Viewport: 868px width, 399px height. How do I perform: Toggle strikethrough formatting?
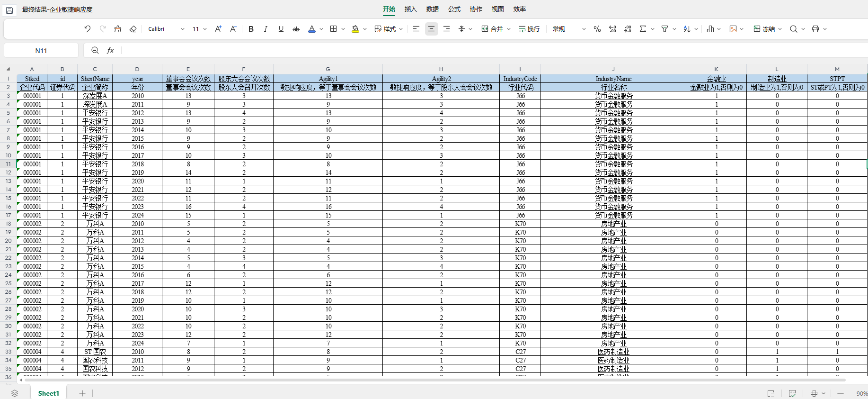296,29
